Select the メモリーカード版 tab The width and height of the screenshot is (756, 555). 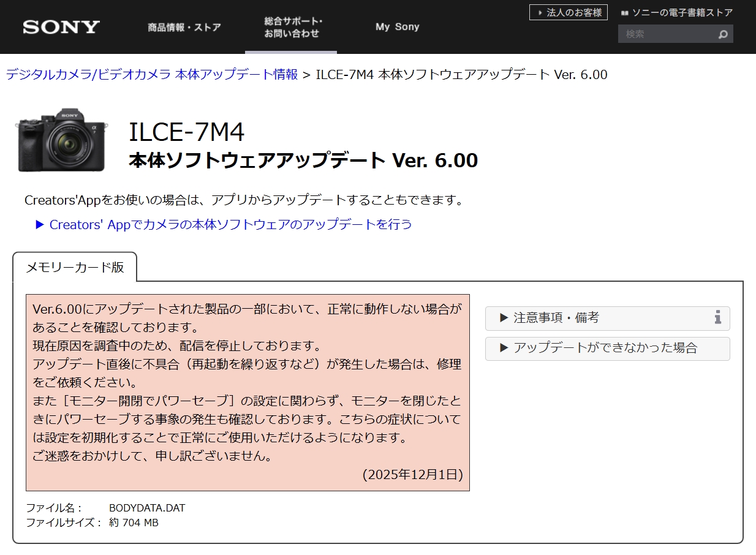pos(75,267)
